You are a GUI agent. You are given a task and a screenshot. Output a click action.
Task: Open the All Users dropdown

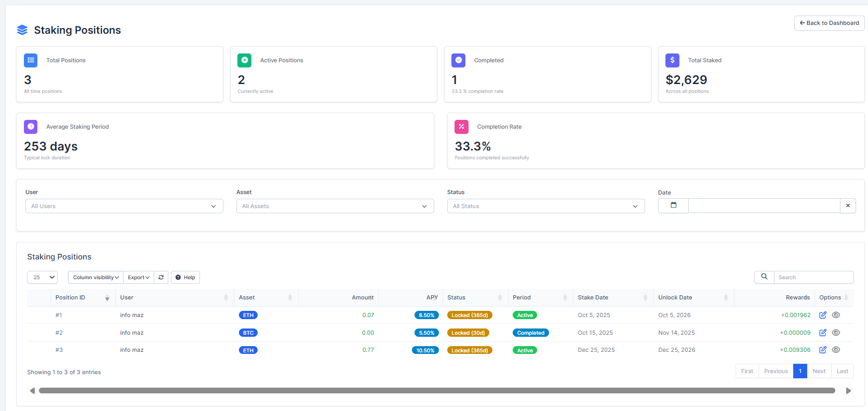click(124, 206)
